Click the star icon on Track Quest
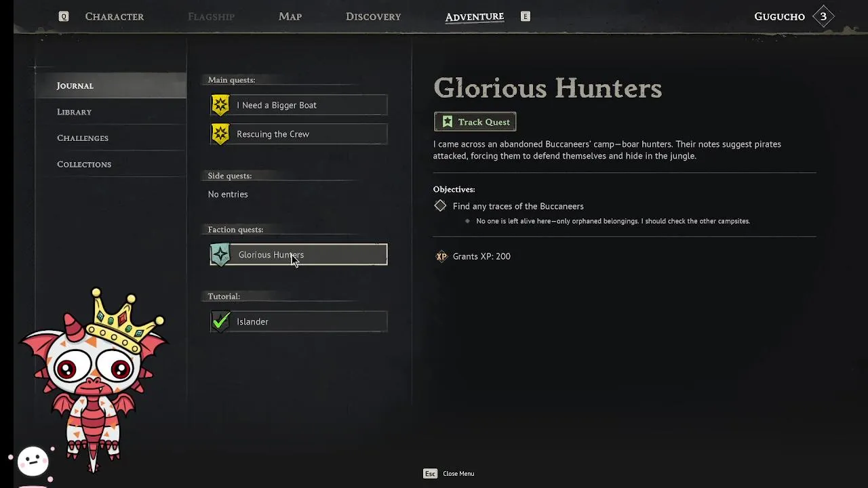 (448, 122)
